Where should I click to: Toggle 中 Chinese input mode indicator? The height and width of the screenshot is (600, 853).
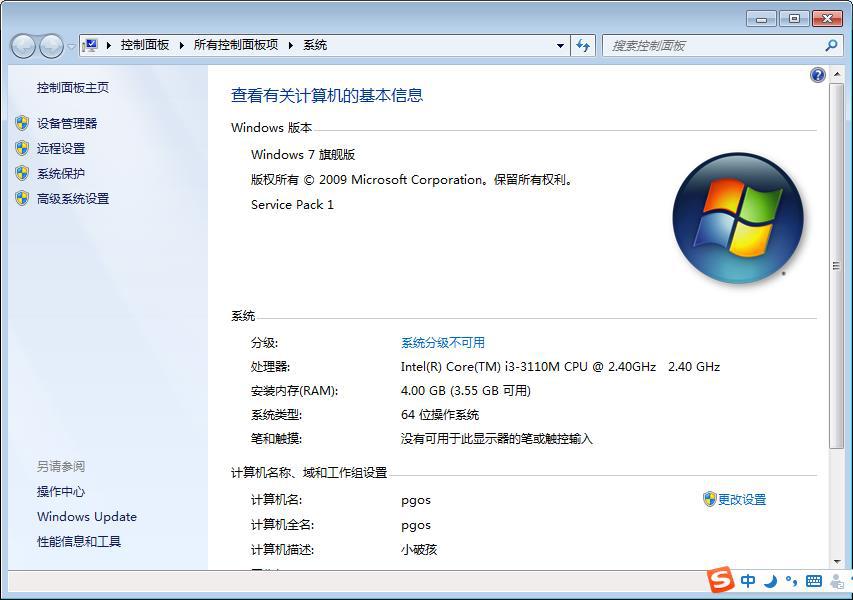(x=748, y=581)
